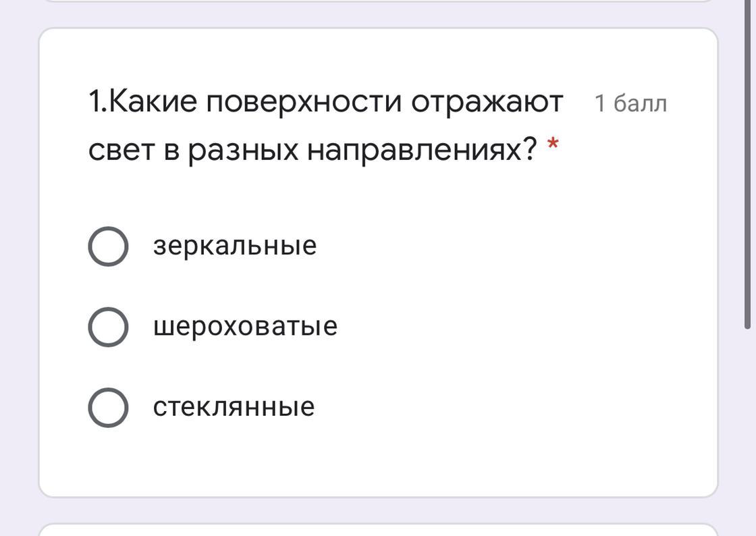This screenshot has height=536, width=756.
Task: Click the «1 балл» points label
Action: click(x=630, y=104)
